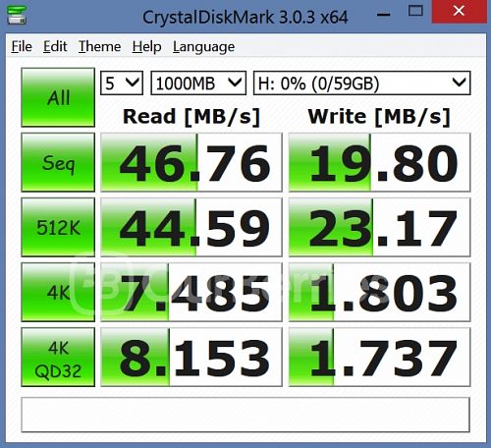The height and width of the screenshot is (448, 491).
Task: Start the 512K random test
Action: click(58, 227)
